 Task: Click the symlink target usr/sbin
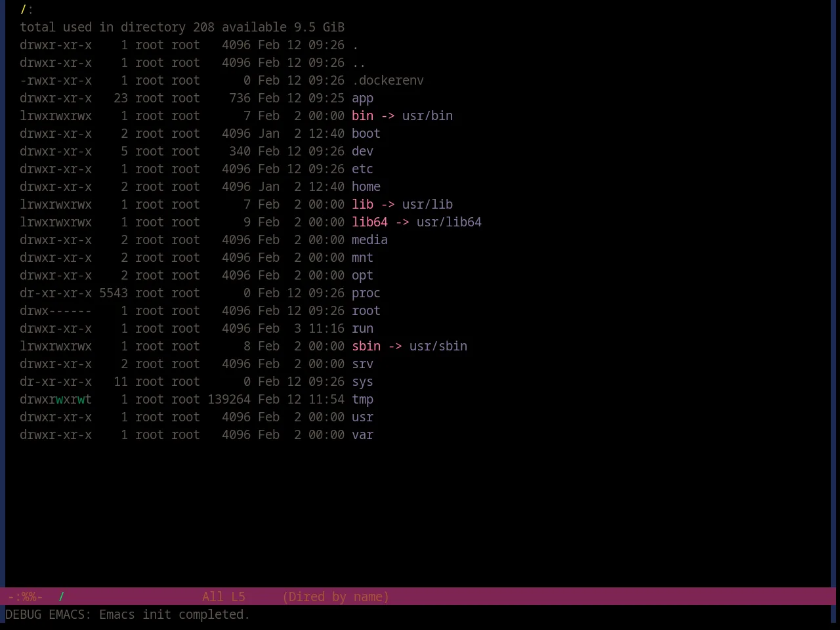(438, 346)
